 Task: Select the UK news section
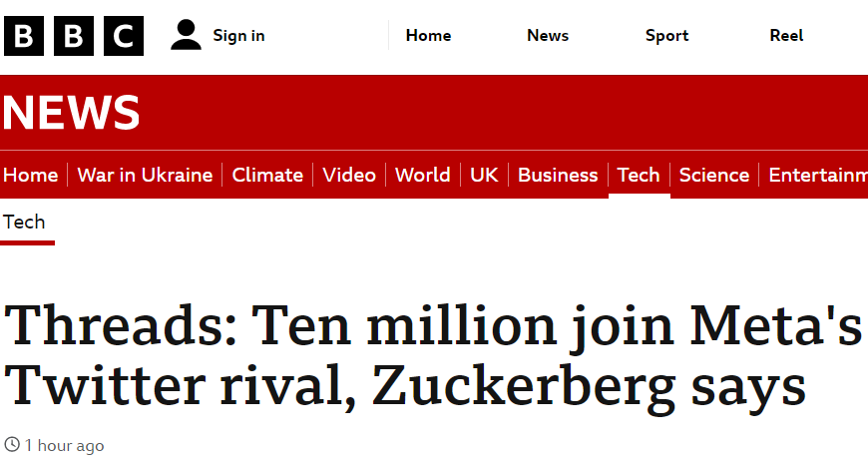[x=484, y=176]
